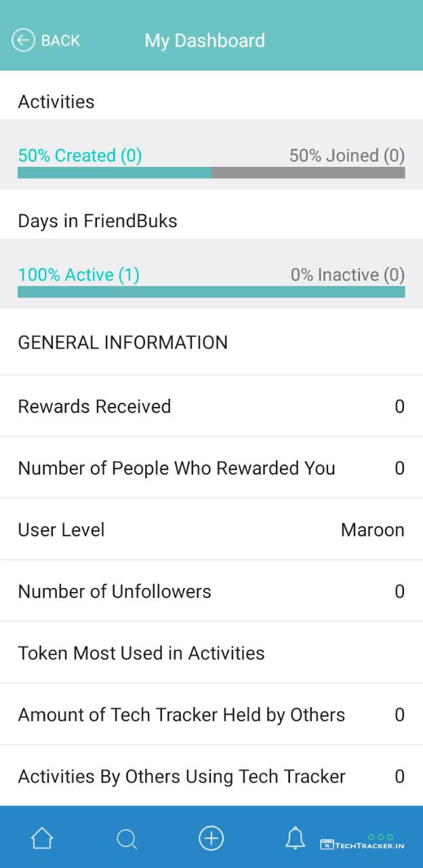Open the Rewards Received row
This screenshot has height=868, width=423.
coord(211,406)
